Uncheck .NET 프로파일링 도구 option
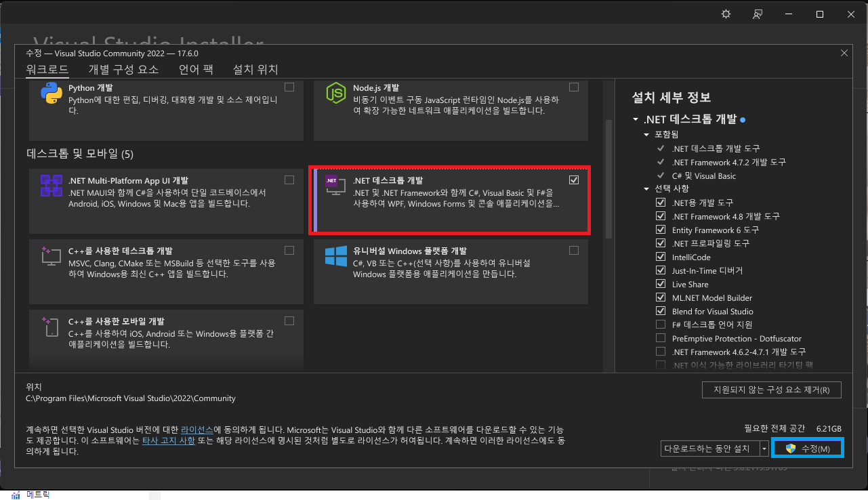The height and width of the screenshot is (500, 868). tap(661, 243)
